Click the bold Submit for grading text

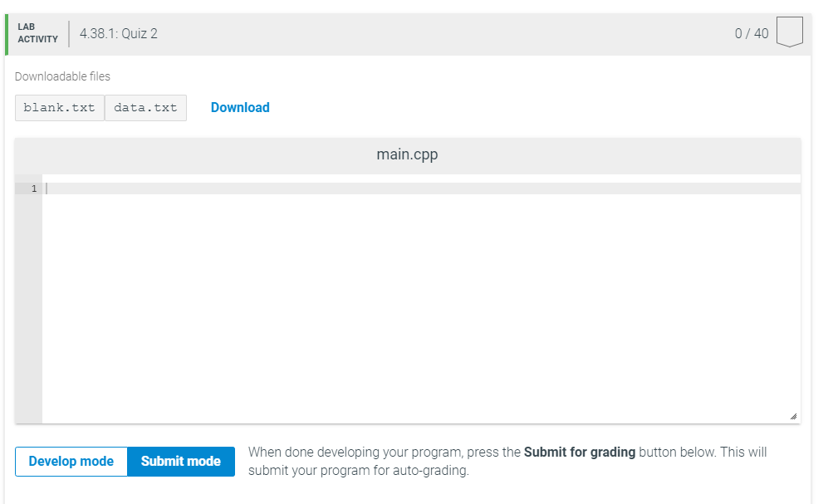(580, 452)
